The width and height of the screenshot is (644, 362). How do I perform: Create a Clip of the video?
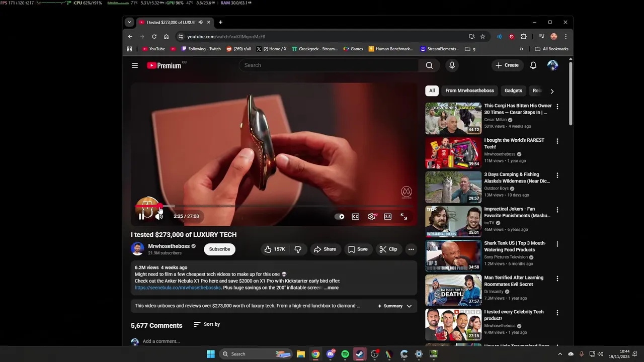click(x=388, y=249)
